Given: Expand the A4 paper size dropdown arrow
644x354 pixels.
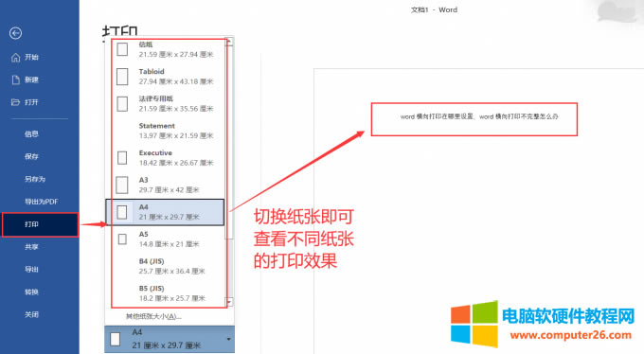Looking at the screenshot, I should 228,339.
